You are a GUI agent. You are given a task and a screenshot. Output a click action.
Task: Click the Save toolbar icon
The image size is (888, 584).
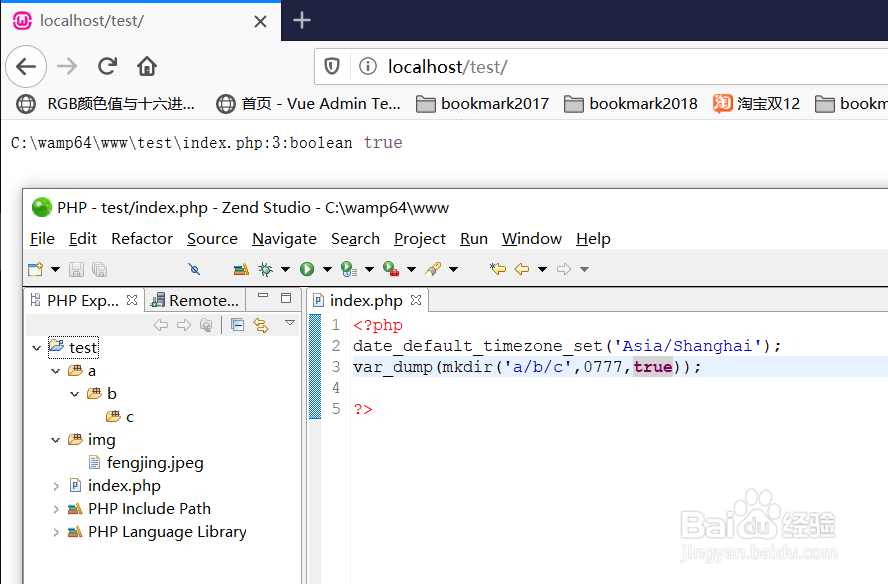pos(76,269)
